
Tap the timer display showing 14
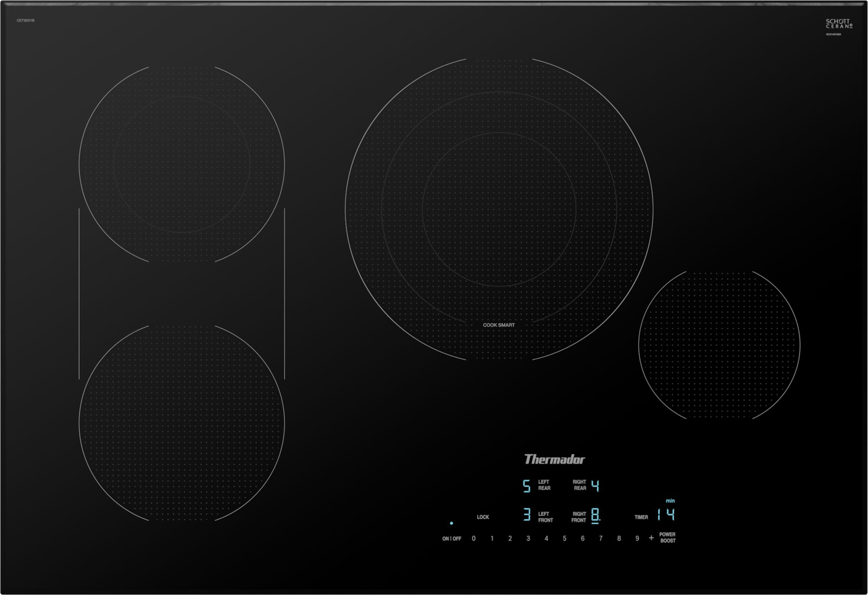[x=666, y=515]
